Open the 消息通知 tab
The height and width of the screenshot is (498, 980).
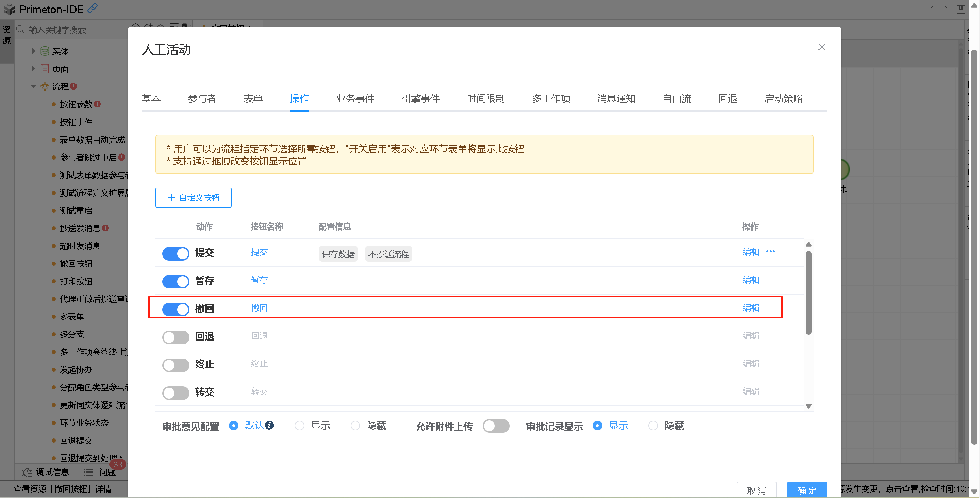pyautogui.click(x=615, y=99)
